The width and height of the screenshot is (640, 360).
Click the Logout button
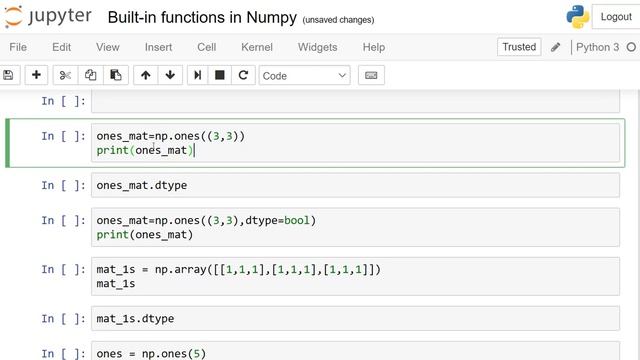(x=616, y=17)
